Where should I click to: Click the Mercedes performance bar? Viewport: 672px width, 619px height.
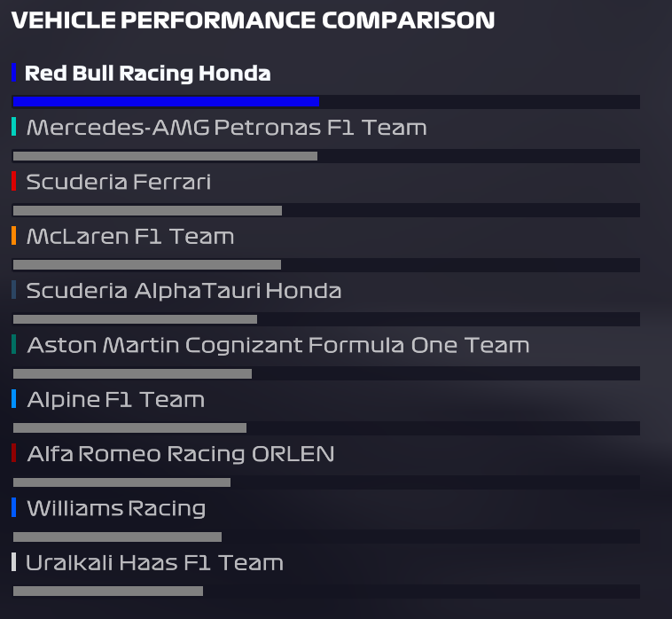pos(165,156)
